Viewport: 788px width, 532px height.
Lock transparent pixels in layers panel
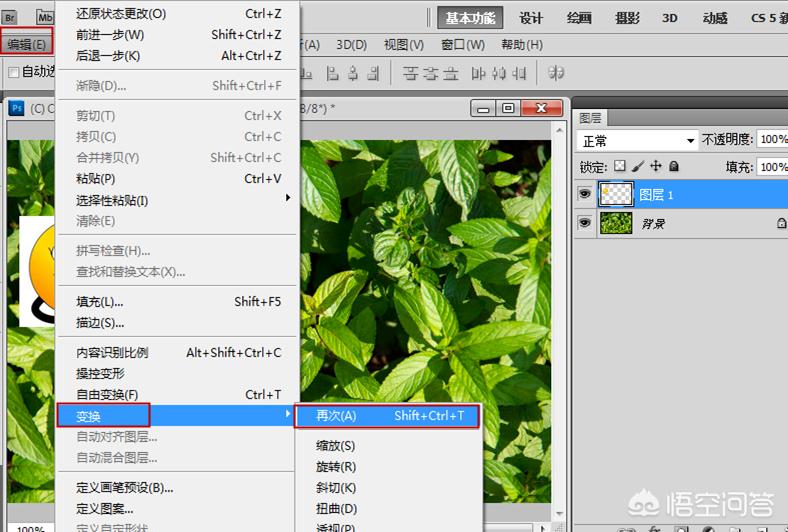tap(620, 166)
